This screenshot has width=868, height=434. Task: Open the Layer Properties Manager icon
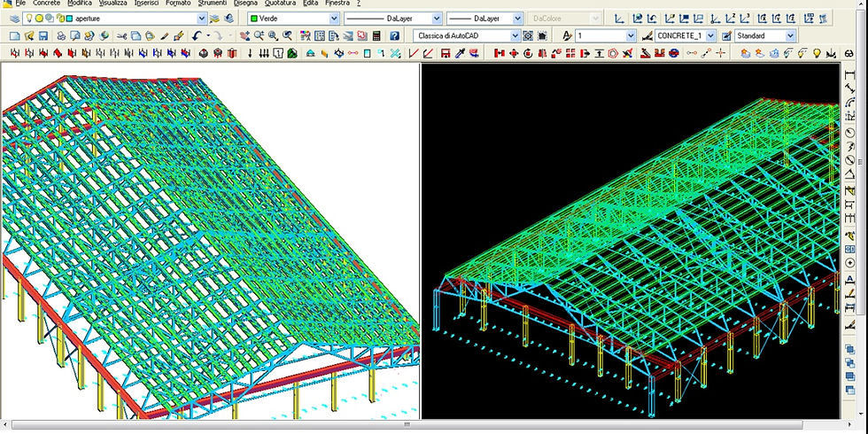(15, 18)
